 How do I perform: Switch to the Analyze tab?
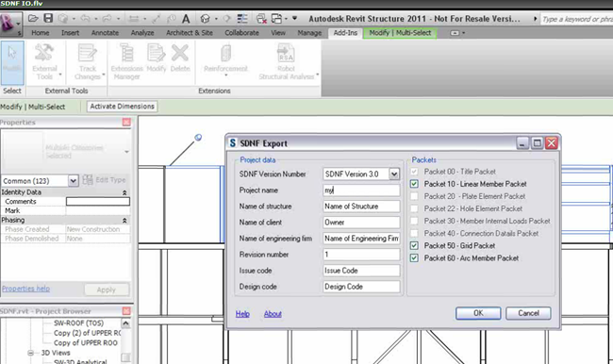pos(142,33)
